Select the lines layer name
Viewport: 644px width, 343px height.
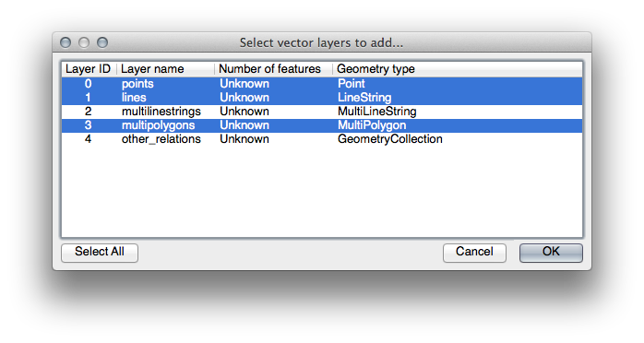(134, 98)
